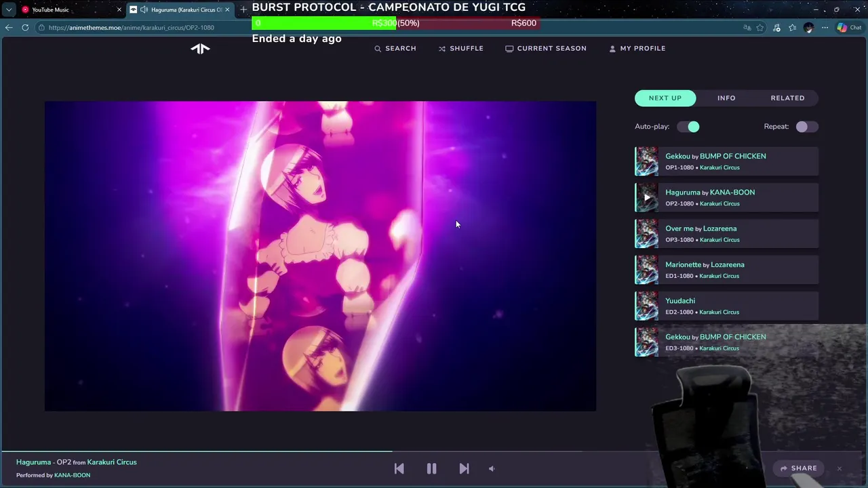Open the tab search dropdown arrow
The width and height of the screenshot is (868, 488).
(8, 9)
